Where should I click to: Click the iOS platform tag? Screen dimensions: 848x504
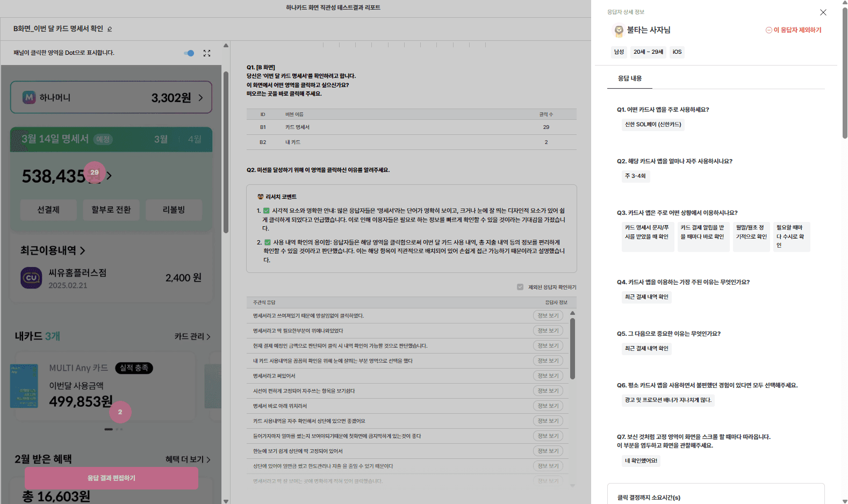(x=677, y=52)
